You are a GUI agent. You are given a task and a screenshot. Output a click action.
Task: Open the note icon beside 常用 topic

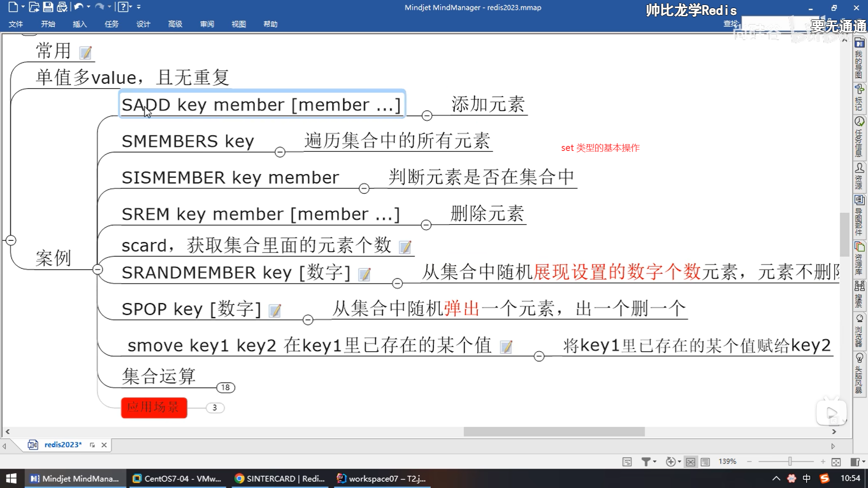point(85,53)
